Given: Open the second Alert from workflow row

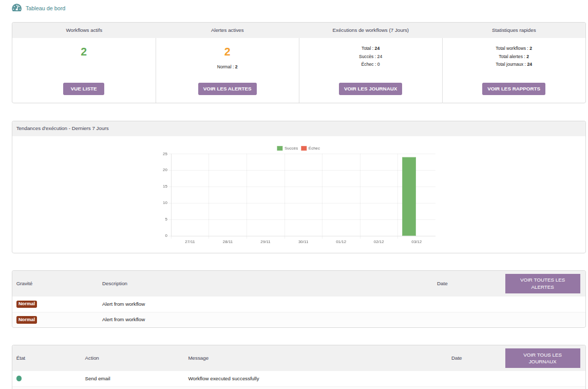Looking at the screenshot, I should point(124,320).
